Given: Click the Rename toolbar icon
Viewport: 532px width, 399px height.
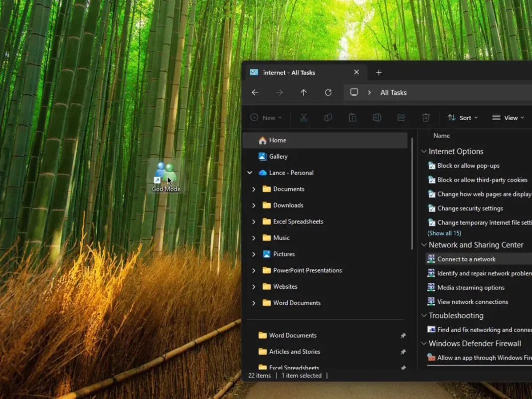Looking at the screenshot, I should pyautogui.click(x=377, y=118).
